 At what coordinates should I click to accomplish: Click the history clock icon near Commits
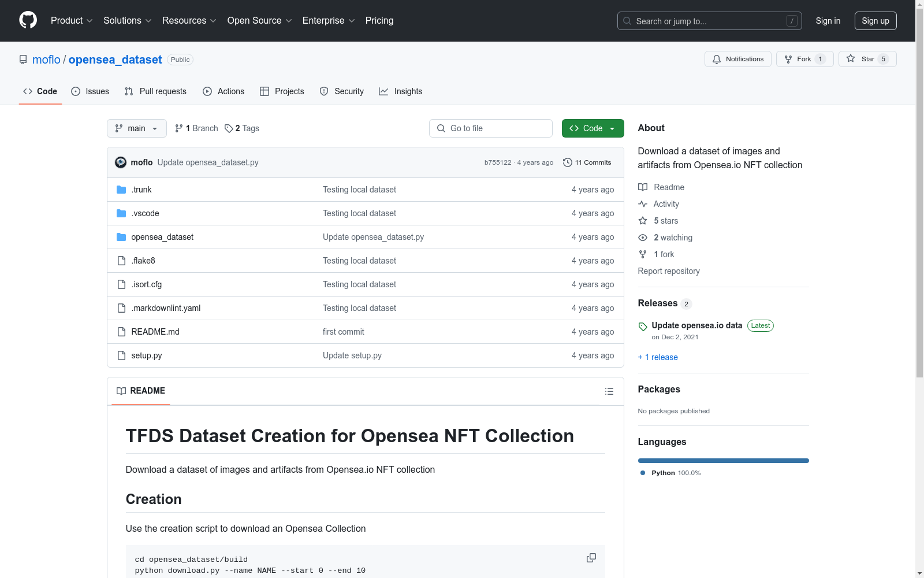pyautogui.click(x=568, y=162)
